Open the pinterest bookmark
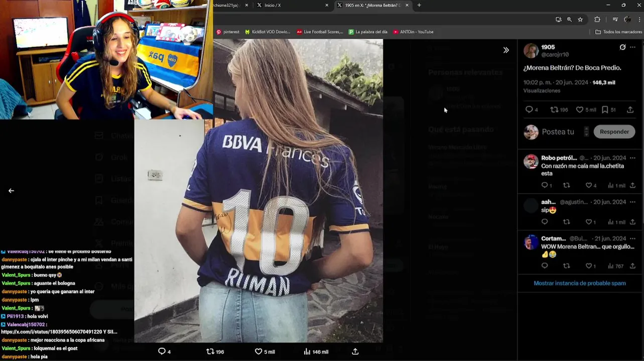This screenshot has height=361, width=644. click(227, 32)
